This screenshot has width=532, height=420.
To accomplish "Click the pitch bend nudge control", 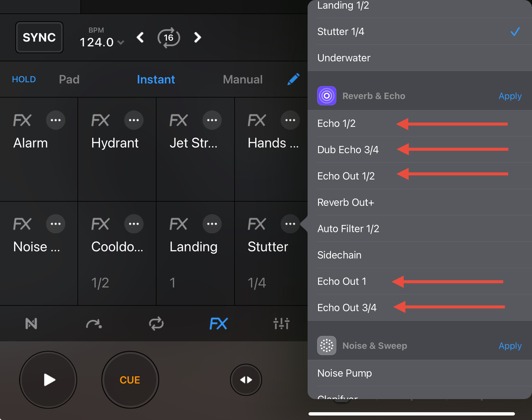I will coord(246,380).
